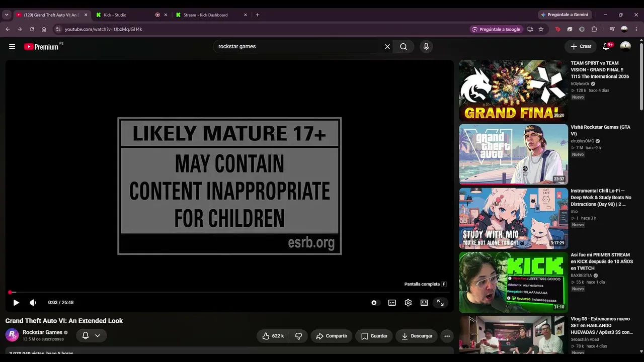Switch to the Grand Theft Auto VI YouTube tab
The width and height of the screenshot is (644, 362).
50,15
